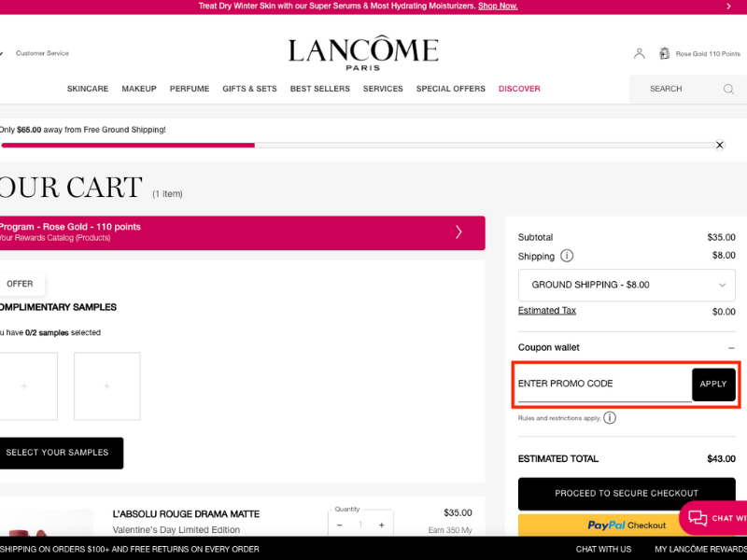Open the account sign-in icon
747x560 pixels.
coord(639,53)
